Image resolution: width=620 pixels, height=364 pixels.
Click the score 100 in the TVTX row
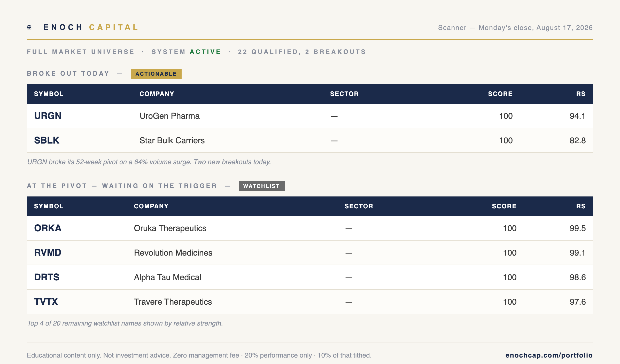[x=510, y=302]
